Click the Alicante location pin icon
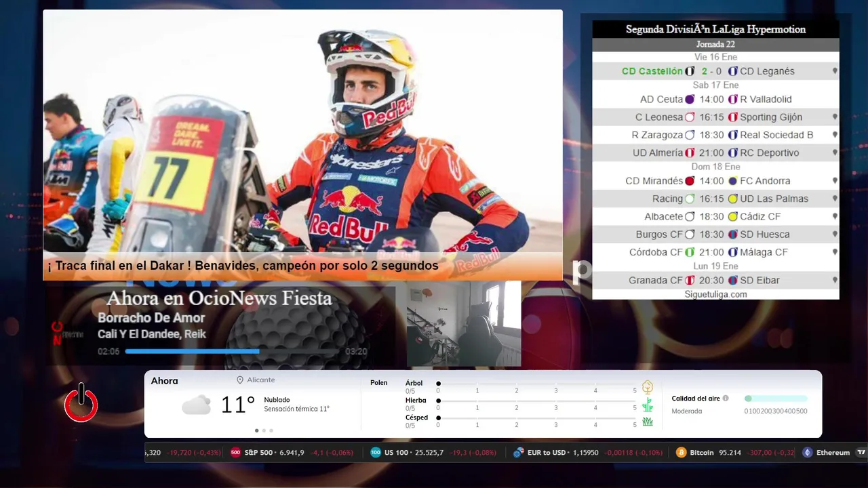Image resolution: width=868 pixels, height=488 pixels. point(240,380)
